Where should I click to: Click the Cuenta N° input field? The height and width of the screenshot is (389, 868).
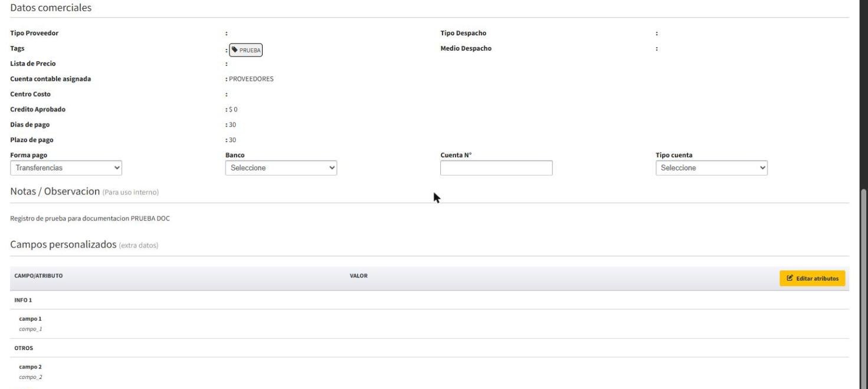pos(496,168)
